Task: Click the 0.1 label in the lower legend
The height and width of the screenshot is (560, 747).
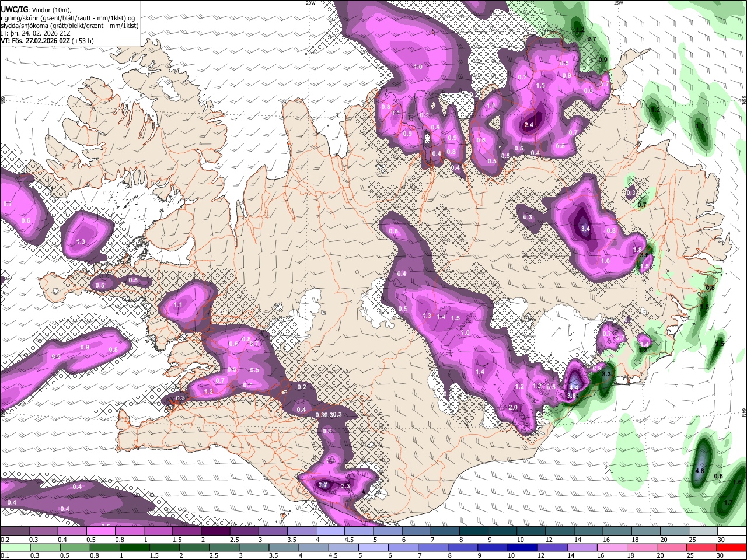Action: [x=5, y=556]
